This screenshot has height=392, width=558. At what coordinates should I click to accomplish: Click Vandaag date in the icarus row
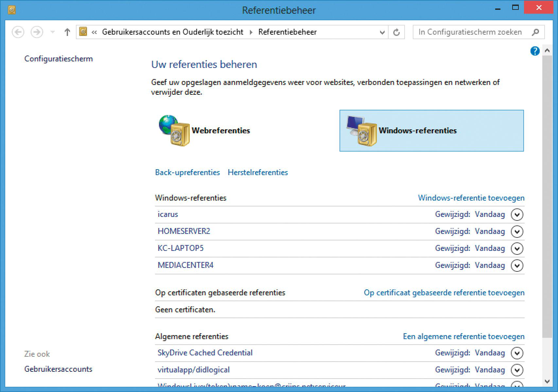(x=490, y=215)
